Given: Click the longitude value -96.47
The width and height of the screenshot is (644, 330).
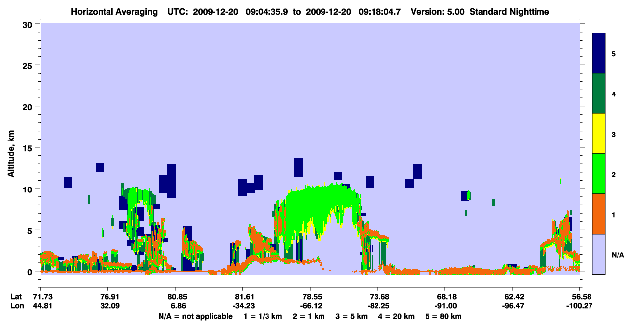Looking at the screenshot, I should pyautogui.click(x=512, y=306).
